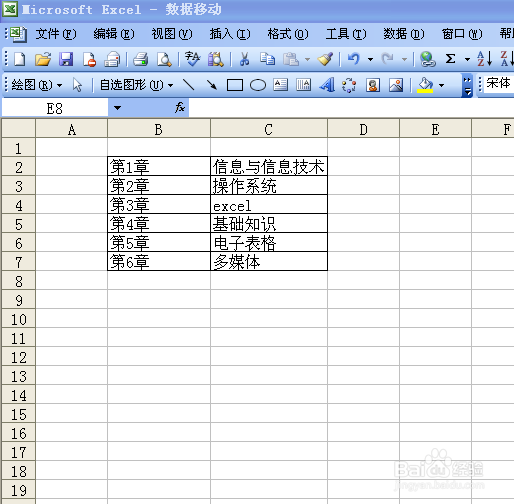Click the Excel workbook icon beside the File menu
Screen dimensions: 514x504
(x=17, y=34)
